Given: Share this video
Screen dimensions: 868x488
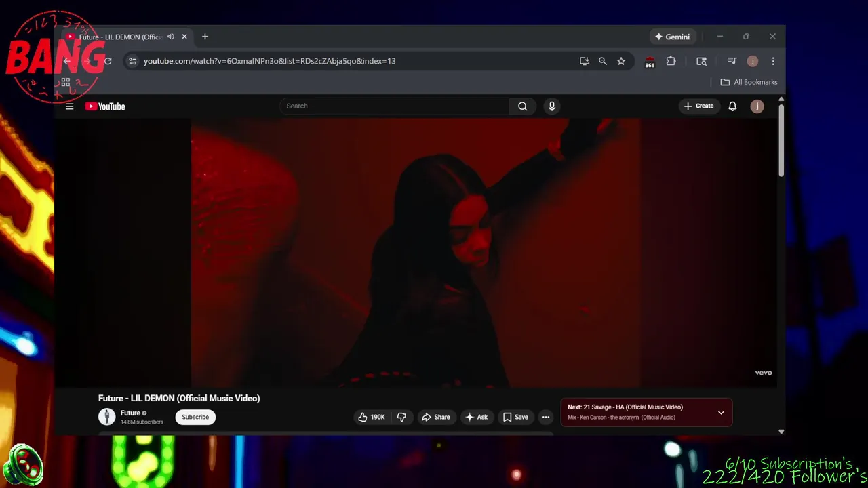Looking at the screenshot, I should [436, 418].
